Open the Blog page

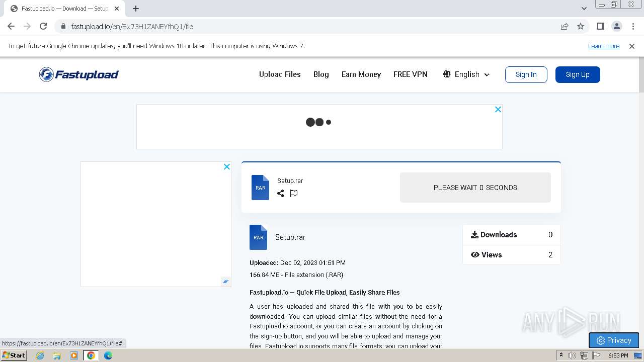pos(321,74)
